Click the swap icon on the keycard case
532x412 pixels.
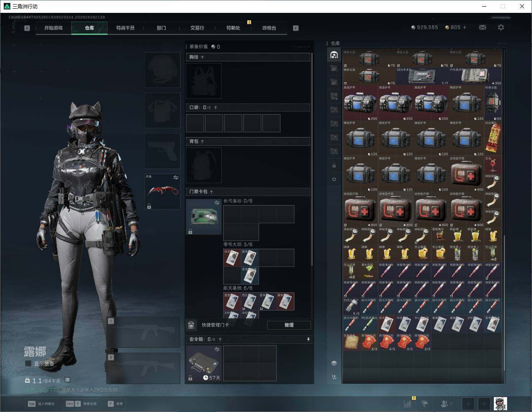217,203
